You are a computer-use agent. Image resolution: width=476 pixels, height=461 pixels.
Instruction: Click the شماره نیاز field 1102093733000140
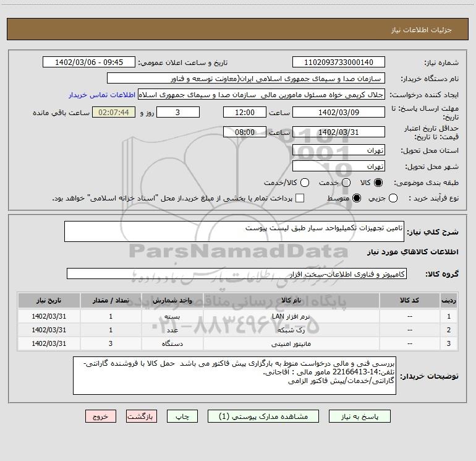(339, 62)
